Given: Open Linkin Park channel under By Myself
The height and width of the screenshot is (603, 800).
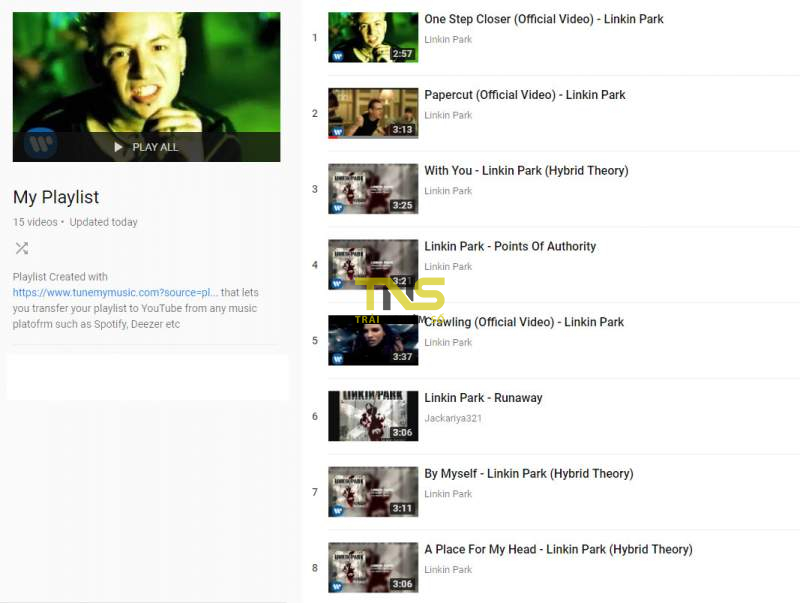Looking at the screenshot, I should click(x=448, y=494).
